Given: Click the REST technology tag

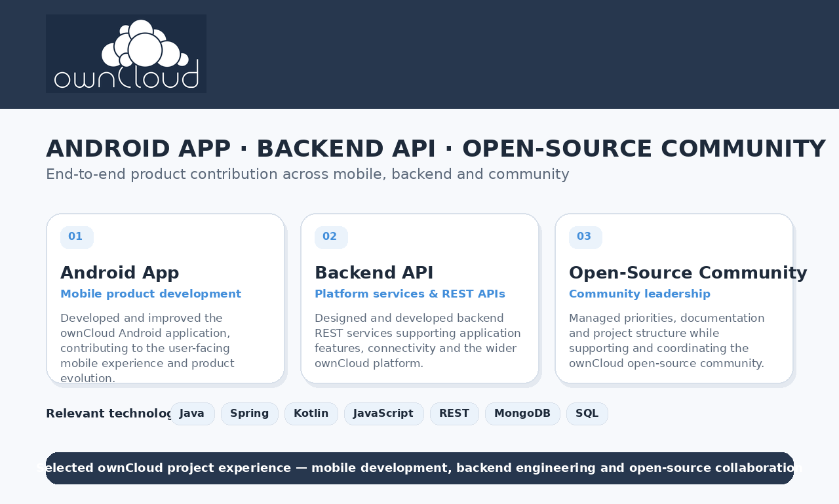Looking at the screenshot, I should point(454,414).
